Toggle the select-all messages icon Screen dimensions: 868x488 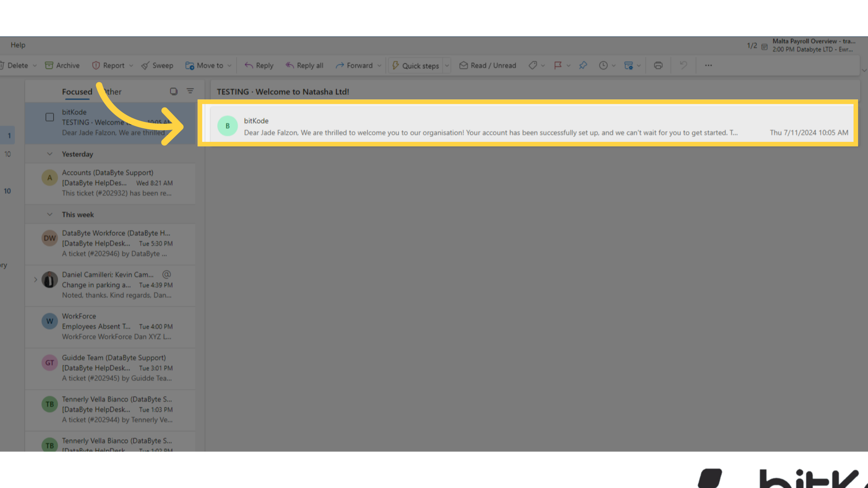tap(174, 91)
